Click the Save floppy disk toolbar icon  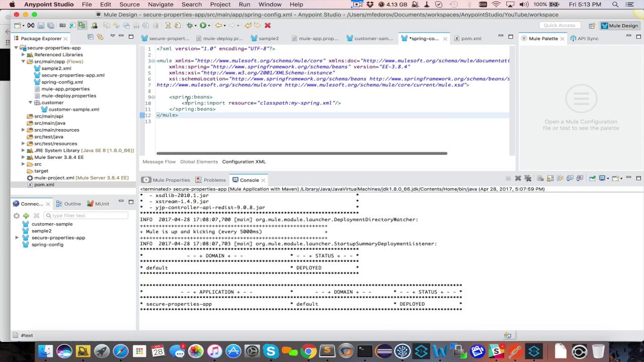41,25
